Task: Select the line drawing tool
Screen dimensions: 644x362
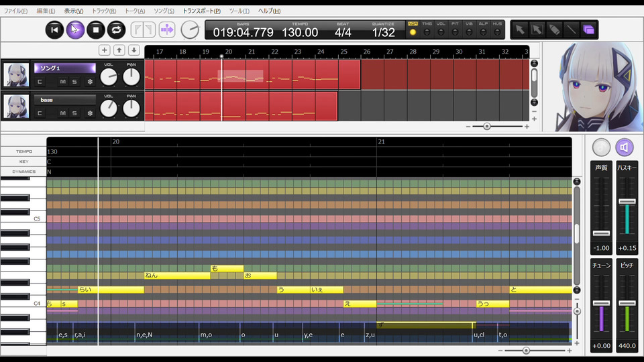Action: [x=571, y=29]
